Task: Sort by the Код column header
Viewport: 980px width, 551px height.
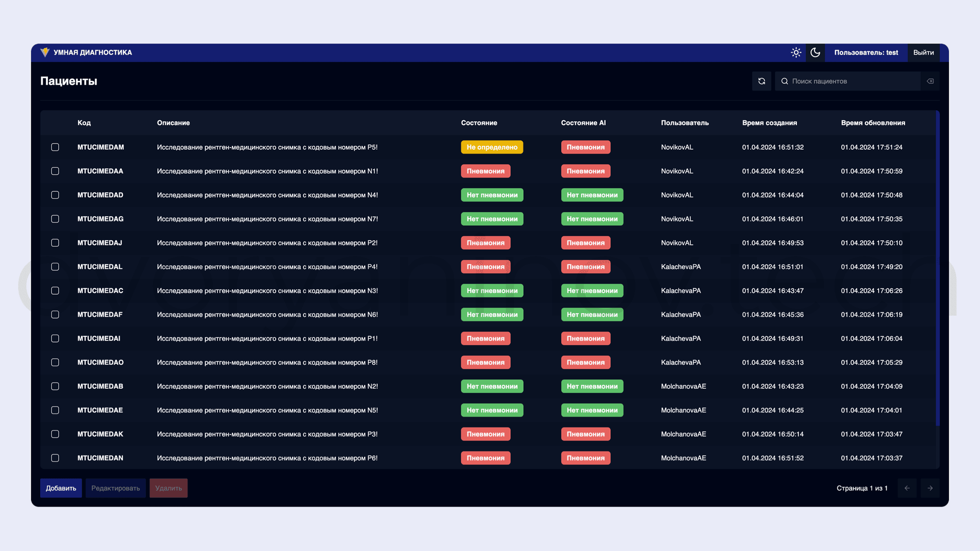Action: pyautogui.click(x=84, y=123)
